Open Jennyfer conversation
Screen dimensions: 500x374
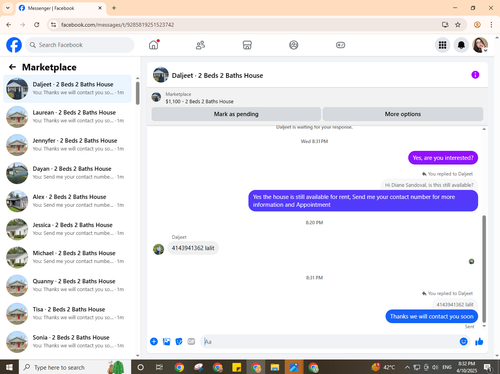67,145
